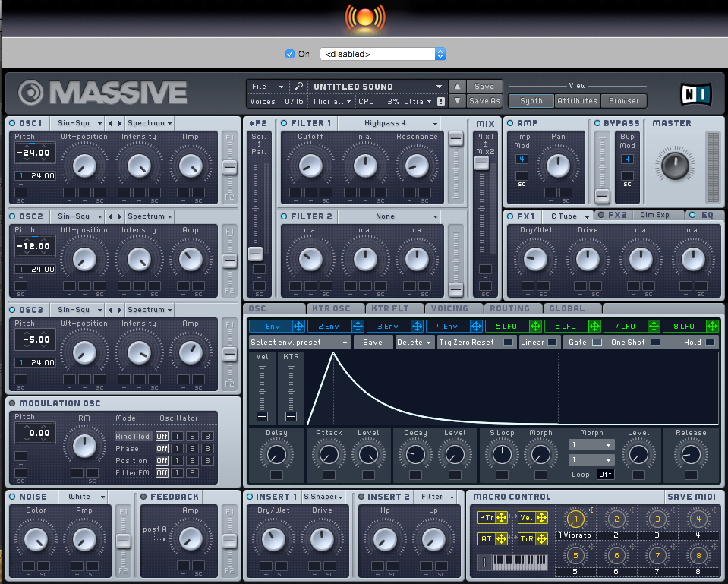Uncheck the On checkbox
The width and height of the screenshot is (728, 584).
pos(290,54)
